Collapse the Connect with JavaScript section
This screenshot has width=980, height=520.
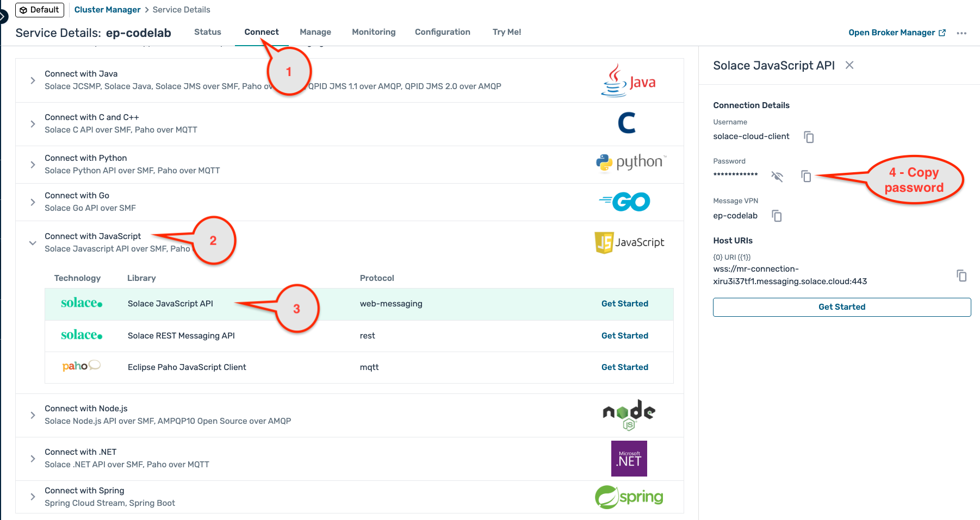(x=33, y=243)
